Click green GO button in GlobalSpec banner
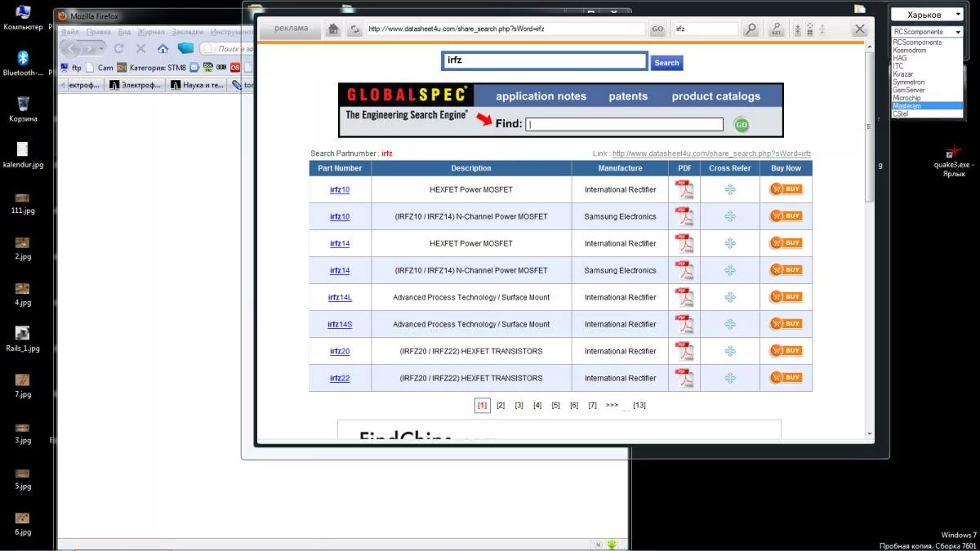The width and height of the screenshot is (980, 551). (741, 124)
